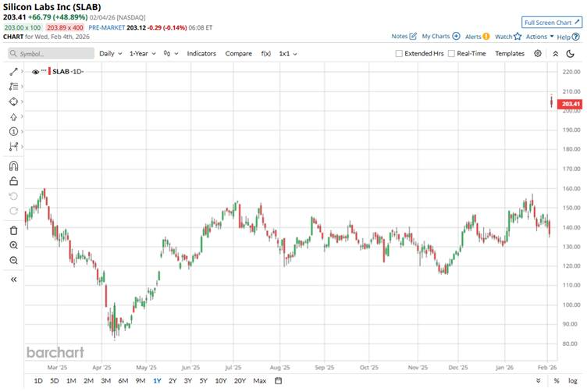Click the SLAB -1D- series label
Screen dimensions: 587x392
[x=68, y=72]
